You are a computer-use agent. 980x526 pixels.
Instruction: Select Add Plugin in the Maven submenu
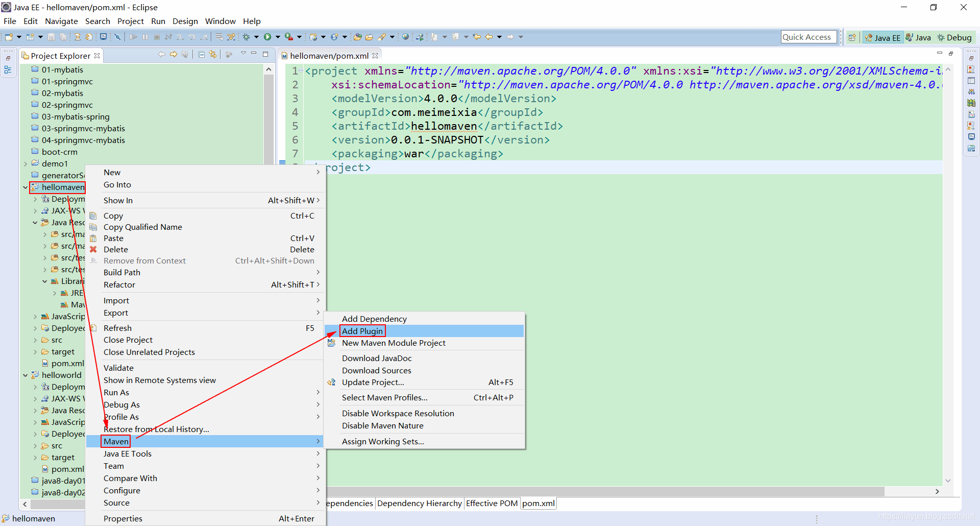424,331
